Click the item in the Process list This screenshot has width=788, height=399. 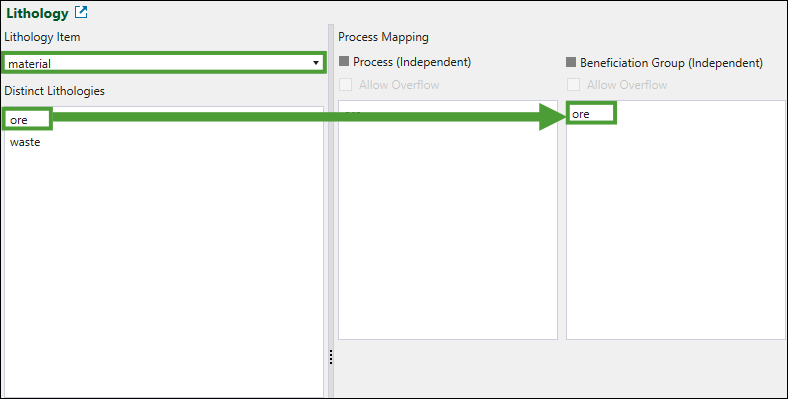click(354, 112)
